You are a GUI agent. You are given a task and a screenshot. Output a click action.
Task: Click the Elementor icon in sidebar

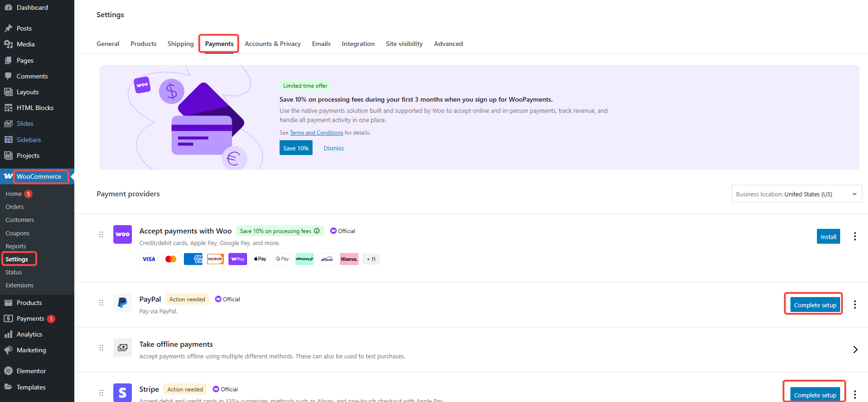coord(8,371)
